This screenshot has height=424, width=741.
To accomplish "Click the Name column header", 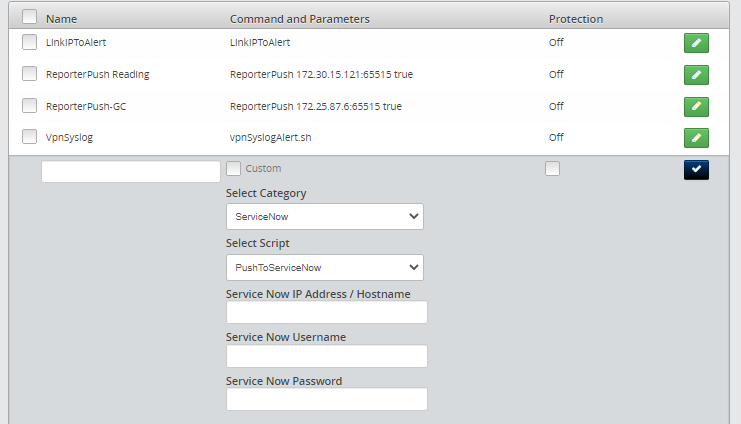I will 61,19.
